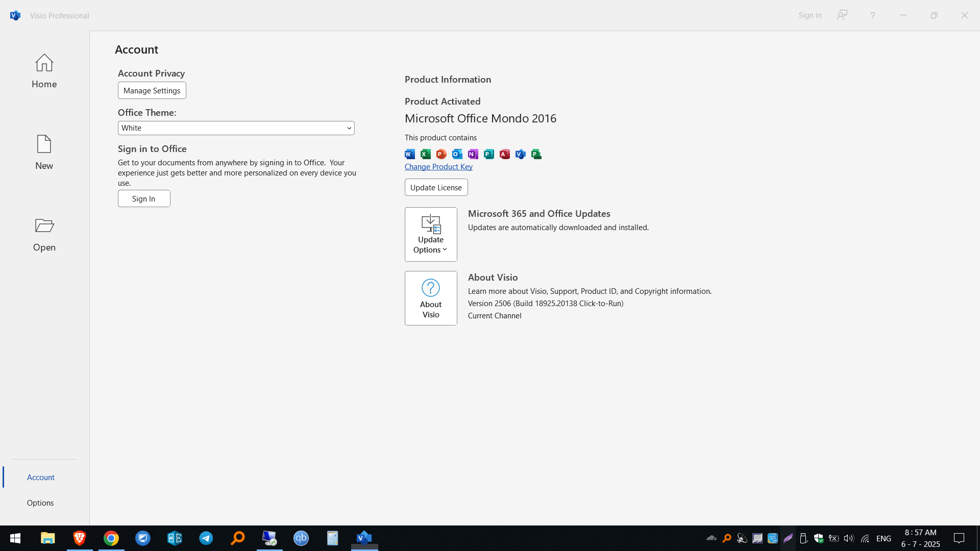The image size is (980, 551).
Task: Click the Visio logo in title bar
Action: click(15, 15)
